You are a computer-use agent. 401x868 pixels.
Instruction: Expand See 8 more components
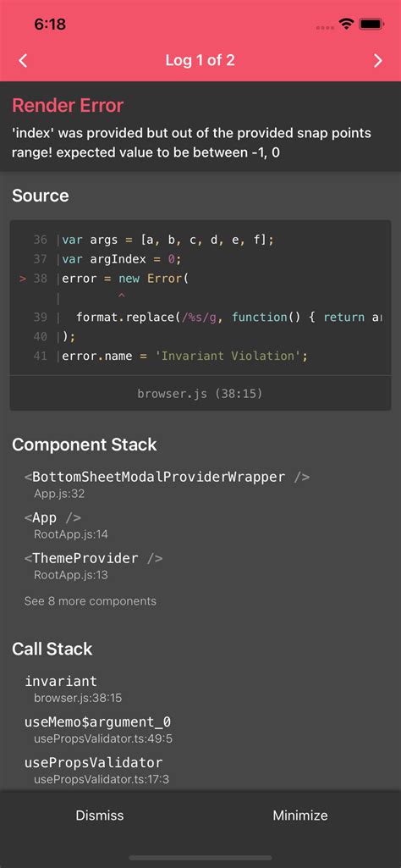pyautogui.click(x=91, y=601)
